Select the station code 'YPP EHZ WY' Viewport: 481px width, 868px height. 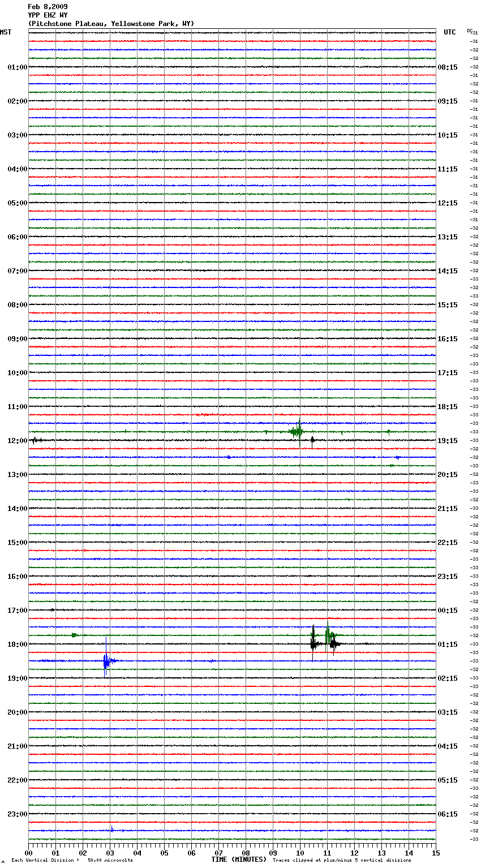[48, 15]
